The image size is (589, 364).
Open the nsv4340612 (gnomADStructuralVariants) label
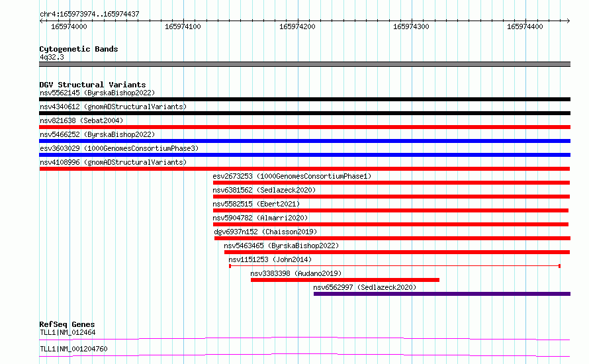tap(113, 107)
